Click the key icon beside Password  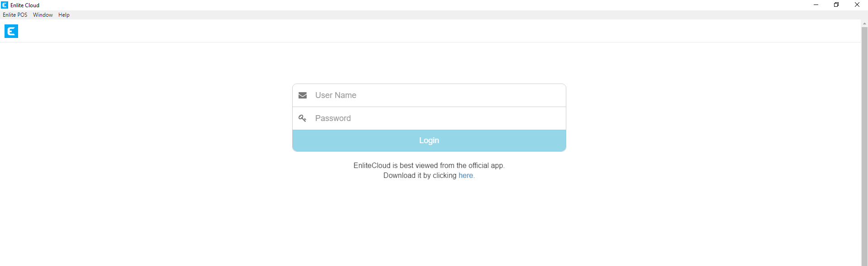[303, 118]
